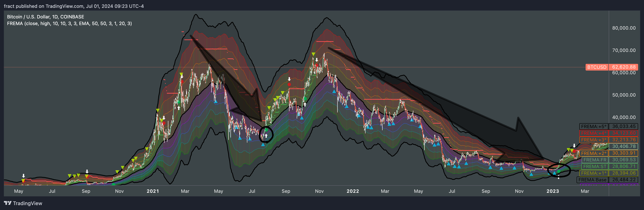The image size is (644, 210).
Task: Click the FREMA:+2° scale label
Action: (x=594, y=153)
